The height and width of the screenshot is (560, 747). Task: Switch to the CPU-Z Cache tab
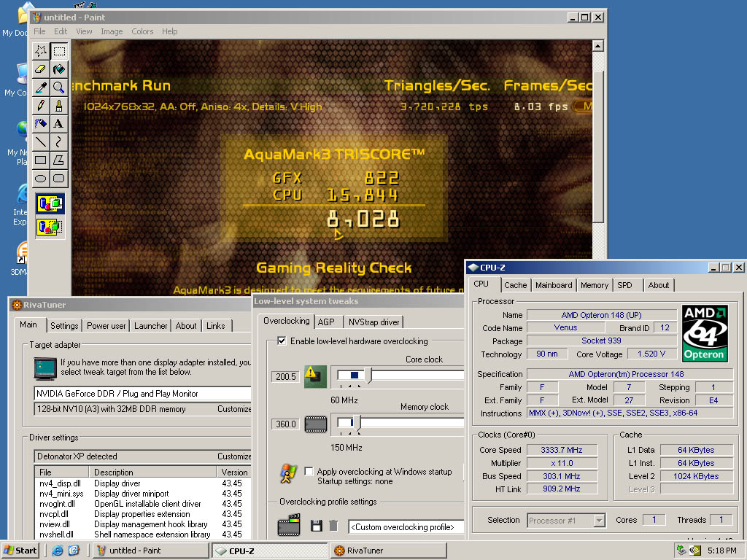tap(516, 285)
